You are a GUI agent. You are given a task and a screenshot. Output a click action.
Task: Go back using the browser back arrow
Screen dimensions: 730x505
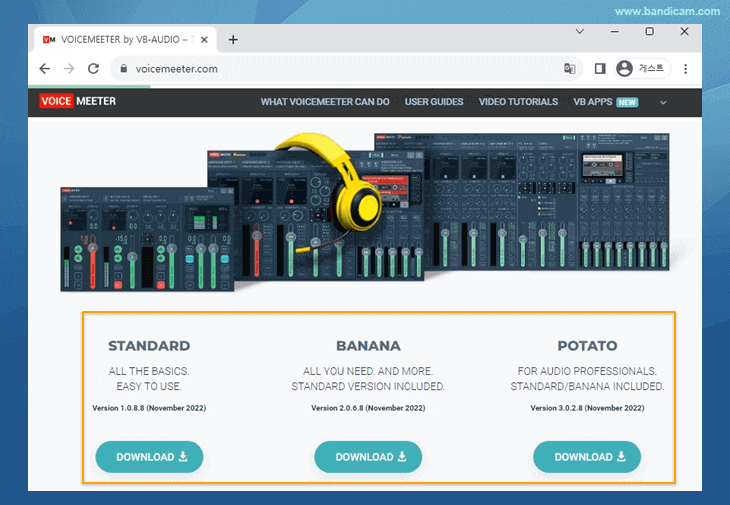(x=45, y=69)
